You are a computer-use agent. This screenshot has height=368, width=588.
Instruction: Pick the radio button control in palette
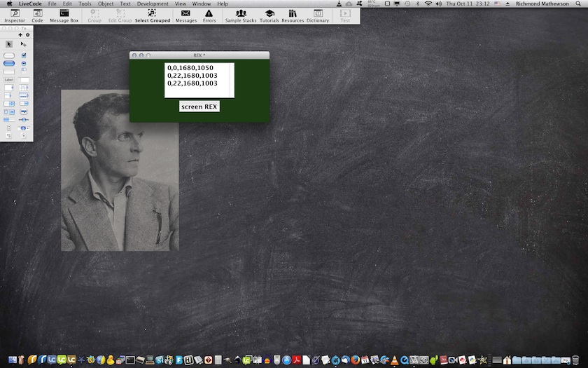tap(24, 63)
